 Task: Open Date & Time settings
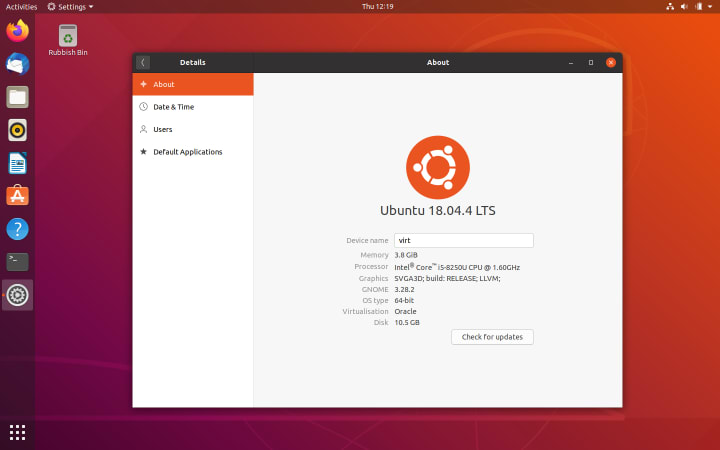coord(193,107)
